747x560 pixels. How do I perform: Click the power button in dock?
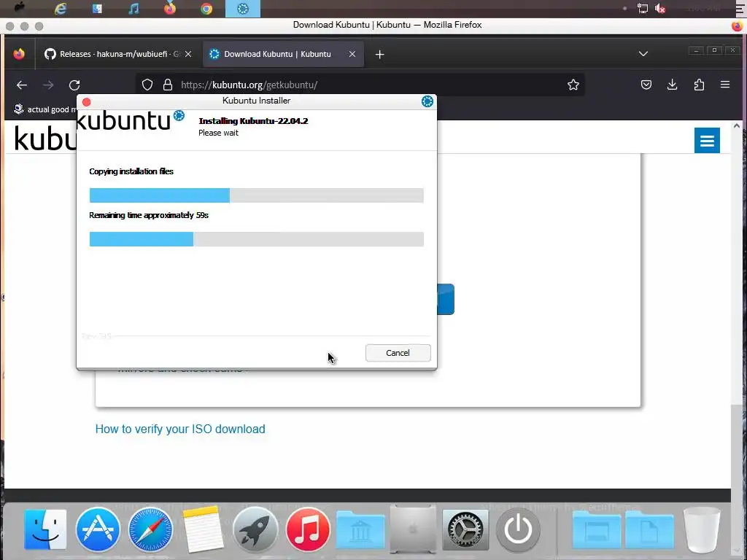tap(519, 529)
